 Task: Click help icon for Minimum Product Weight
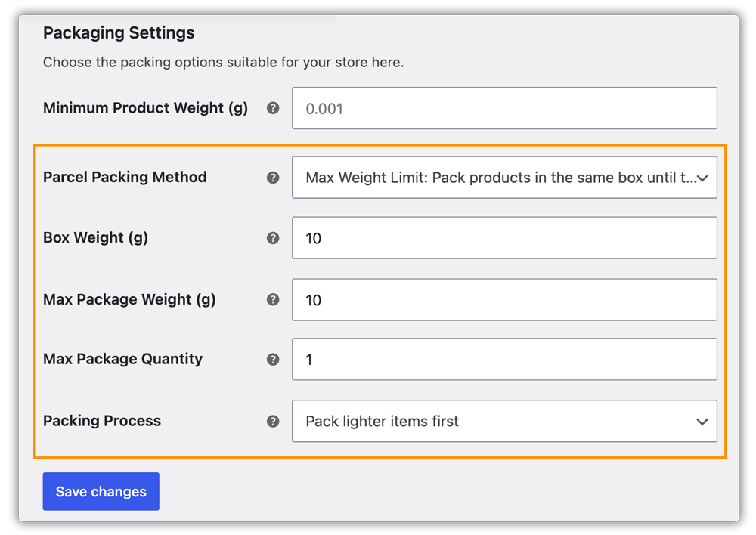point(273,108)
